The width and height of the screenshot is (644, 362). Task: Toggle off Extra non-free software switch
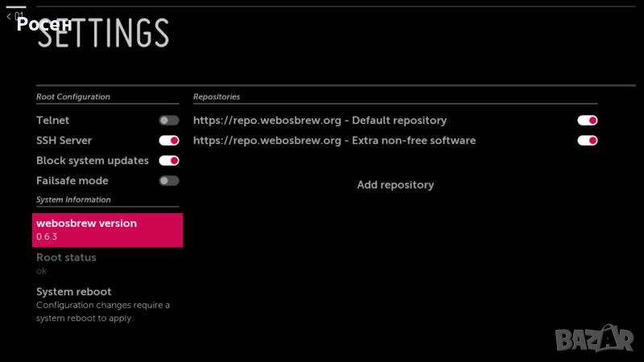587,141
